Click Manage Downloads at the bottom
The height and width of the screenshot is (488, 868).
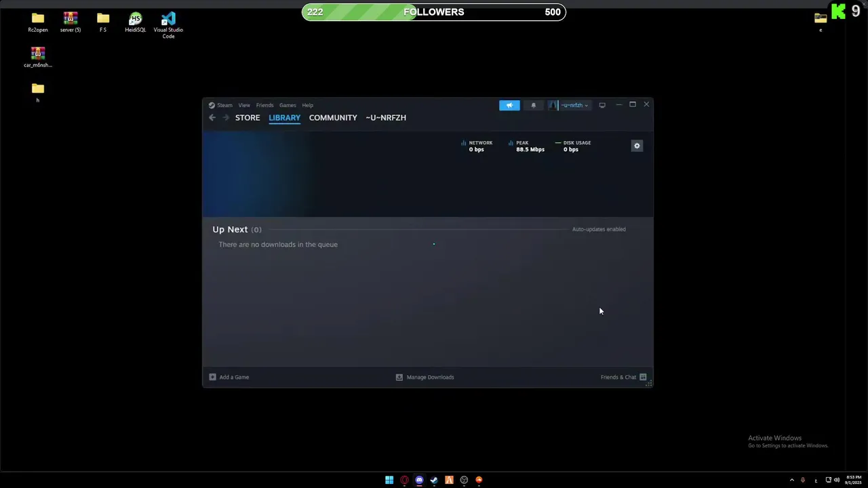(x=425, y=377)
